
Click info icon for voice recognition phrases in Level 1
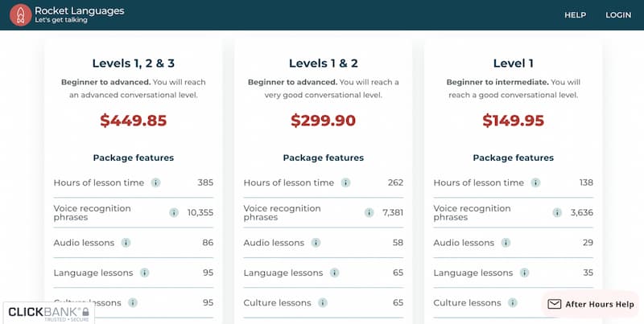point(557,212)
